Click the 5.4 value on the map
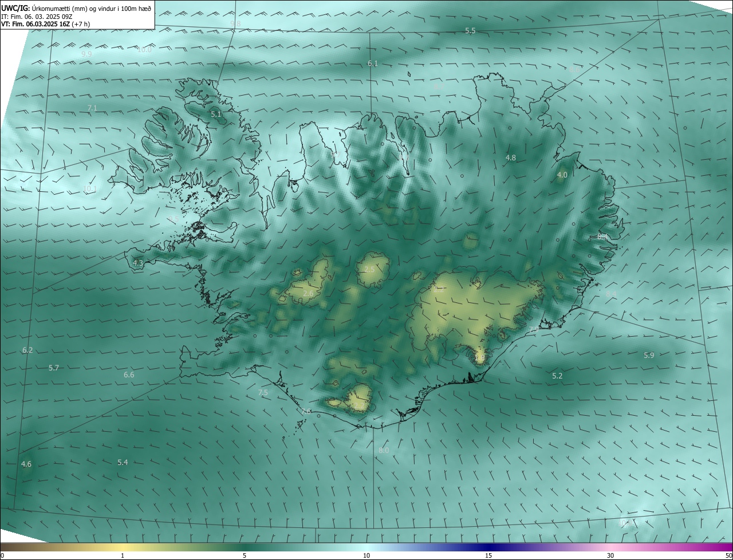The image size is (733, 560). coord(123,462)
